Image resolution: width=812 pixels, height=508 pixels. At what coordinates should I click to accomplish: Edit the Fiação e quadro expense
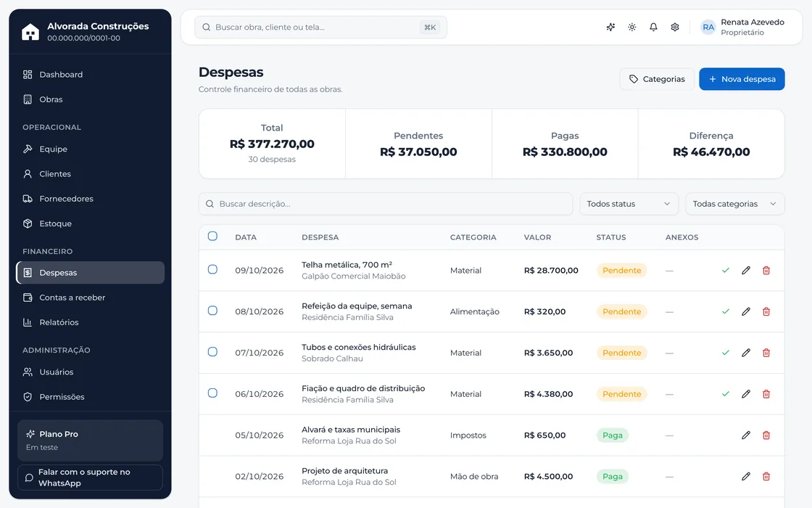[746, 394]
